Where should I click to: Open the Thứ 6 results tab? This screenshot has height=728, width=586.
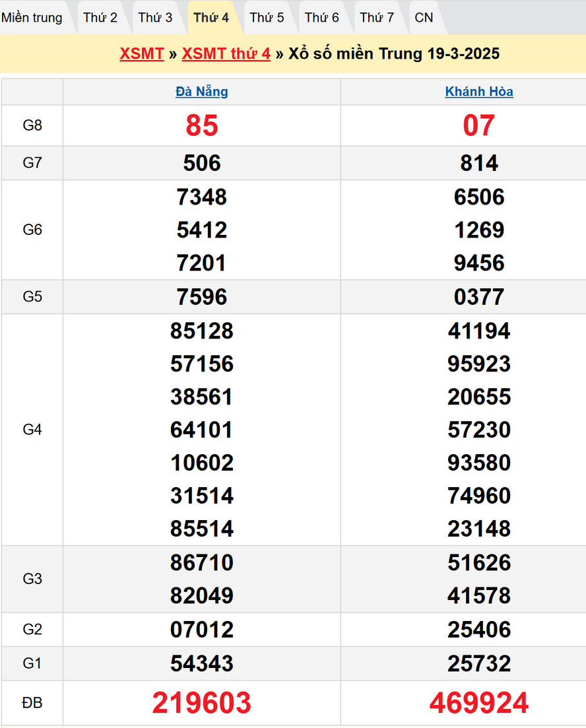322,18
